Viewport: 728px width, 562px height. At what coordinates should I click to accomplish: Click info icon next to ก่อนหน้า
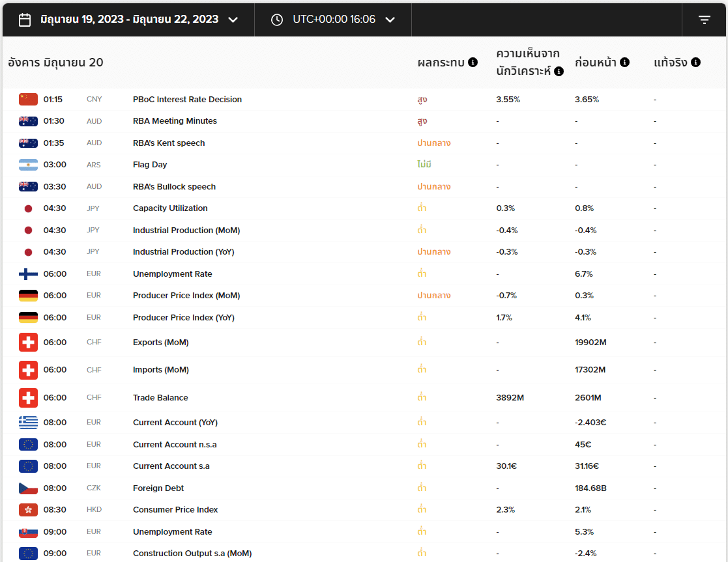coord(625,62)
